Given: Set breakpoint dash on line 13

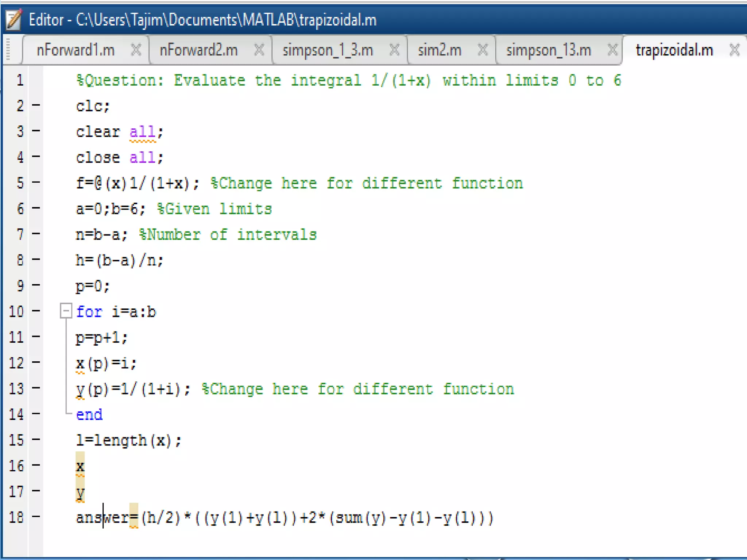Looking at the screenshot, I should 36,388.
